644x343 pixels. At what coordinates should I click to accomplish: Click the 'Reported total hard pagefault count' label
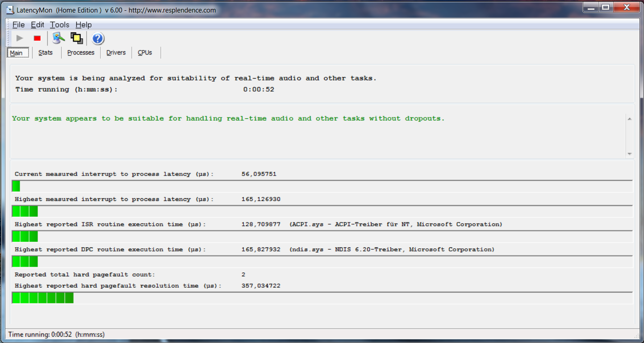85,275
